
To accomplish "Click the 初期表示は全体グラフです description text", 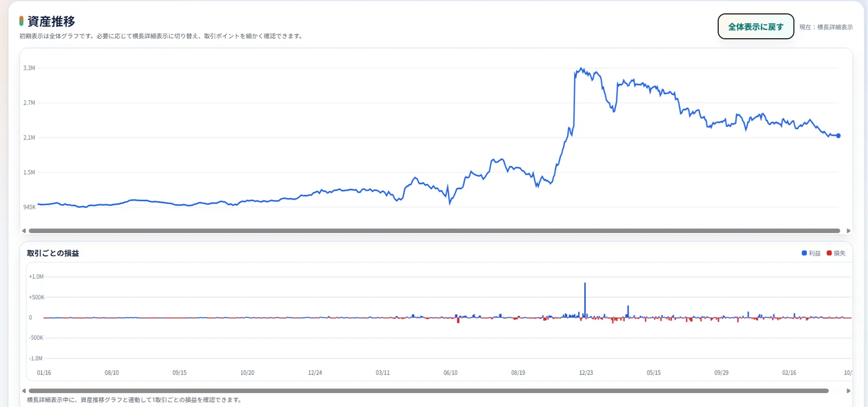I will click(161, 36).
